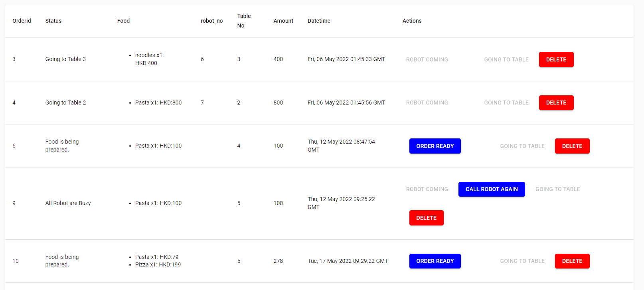Click the GOING TO TABLE label for order 3
This screenshot has width=644, height=290.
506,59
